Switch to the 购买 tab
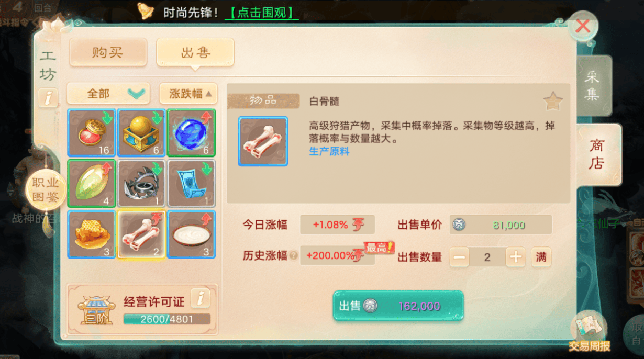The height and width of the screenshot is (359, 644). click(108, 52)
